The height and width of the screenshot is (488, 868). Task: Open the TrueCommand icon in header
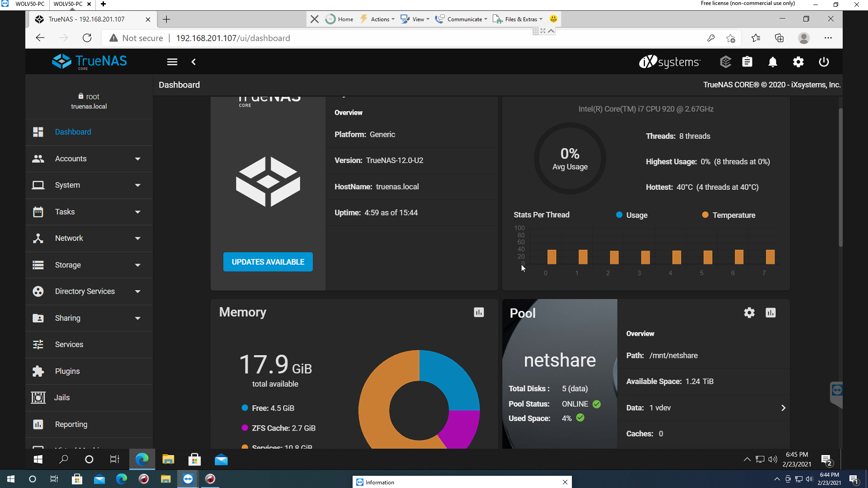click(726, 62)
